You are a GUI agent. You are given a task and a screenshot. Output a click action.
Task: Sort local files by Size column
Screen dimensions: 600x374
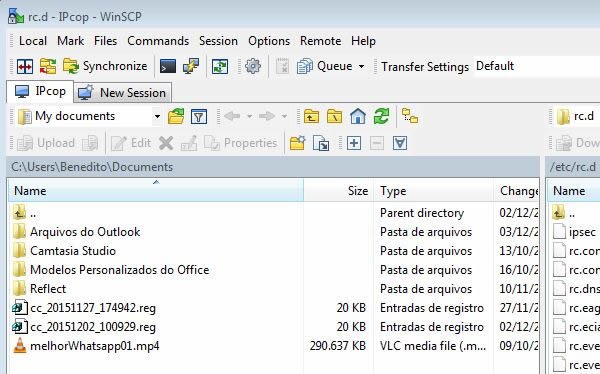(339, 191)
